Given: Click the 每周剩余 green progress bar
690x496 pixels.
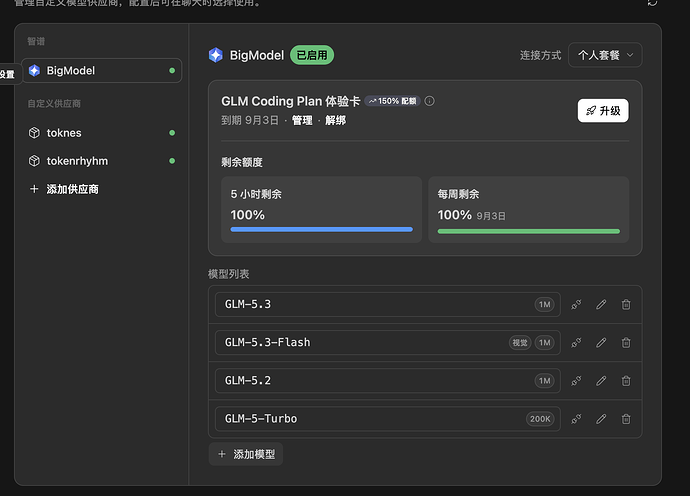Looking at the screenshot, I should click(x=529, y=231).
